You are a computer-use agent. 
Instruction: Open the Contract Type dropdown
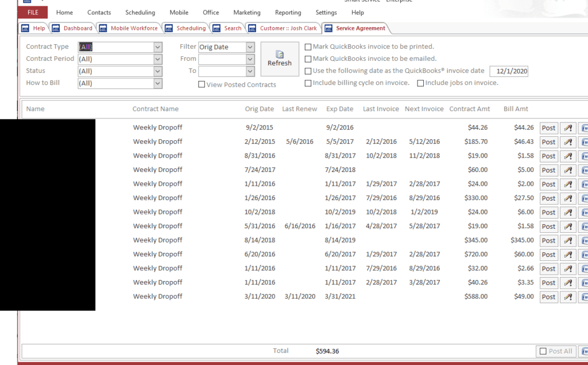pos(158,47)
